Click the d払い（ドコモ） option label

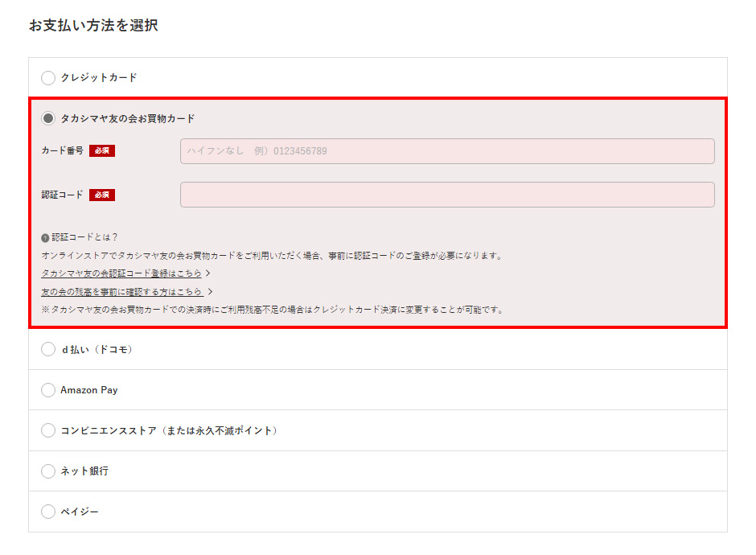click(97, 349)
